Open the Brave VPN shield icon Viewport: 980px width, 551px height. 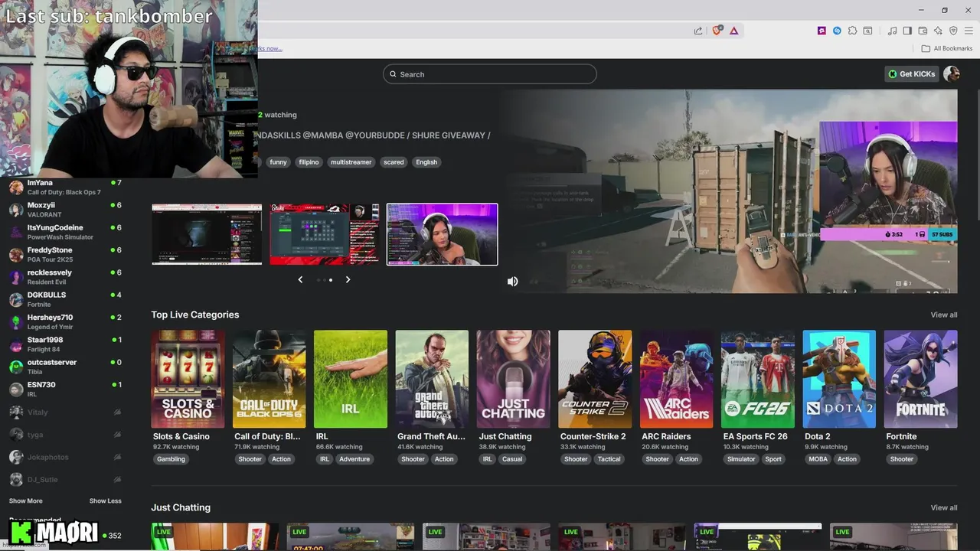coord(953,31)
